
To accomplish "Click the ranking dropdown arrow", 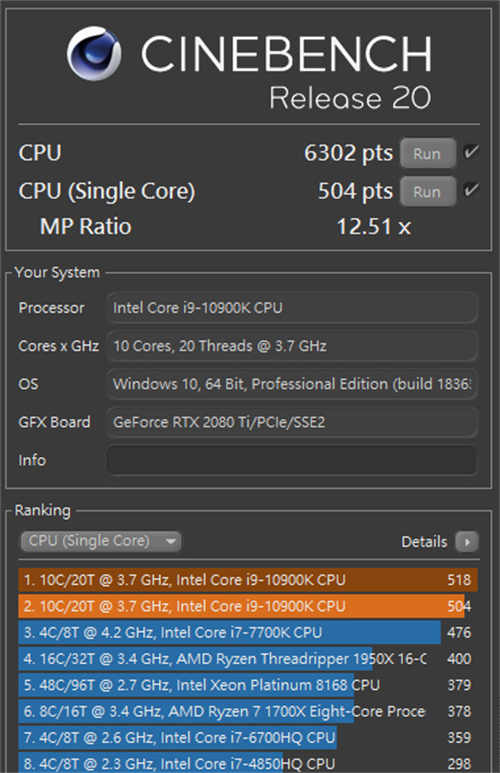I will (x=171, y=541).
